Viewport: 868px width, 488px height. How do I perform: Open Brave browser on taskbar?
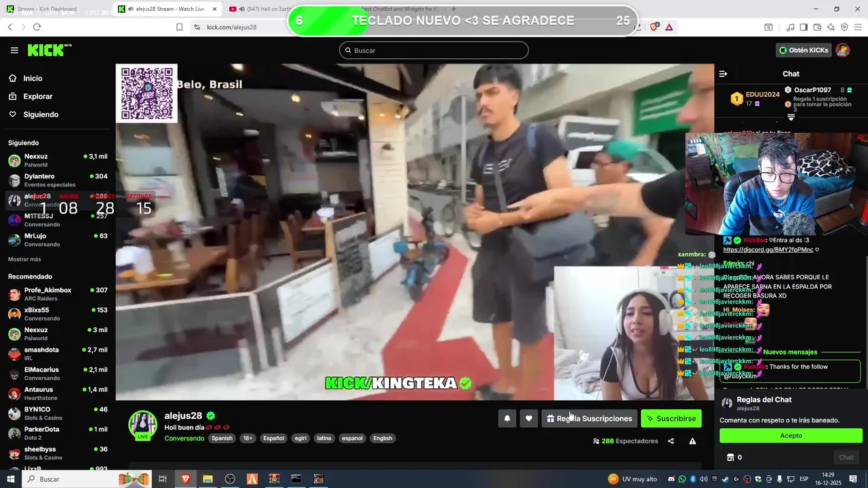[185, 479]
